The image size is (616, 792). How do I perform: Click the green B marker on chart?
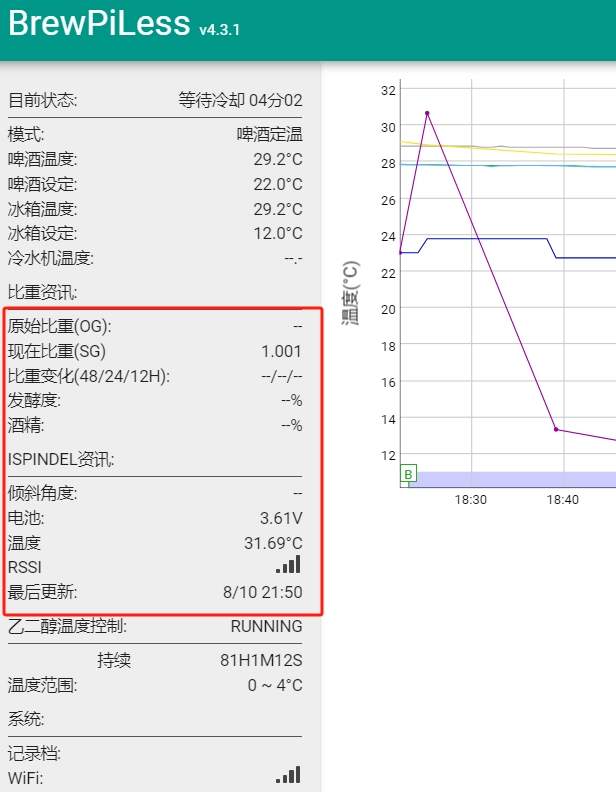pyautogui.click(x=408, y=474)
